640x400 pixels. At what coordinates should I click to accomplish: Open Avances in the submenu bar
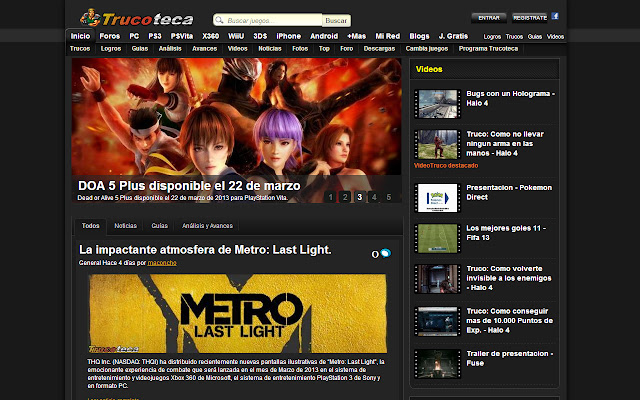pyautogui.click(x=204, y=49)
